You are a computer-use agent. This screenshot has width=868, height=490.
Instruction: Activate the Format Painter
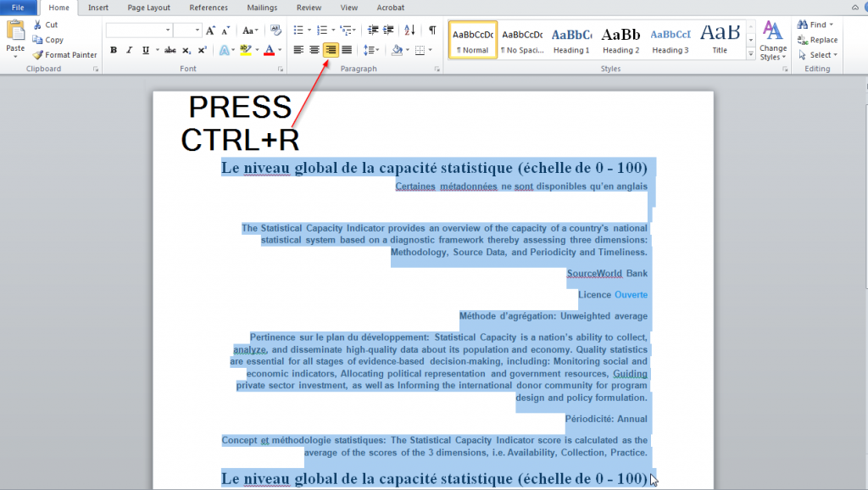(64, 55)
